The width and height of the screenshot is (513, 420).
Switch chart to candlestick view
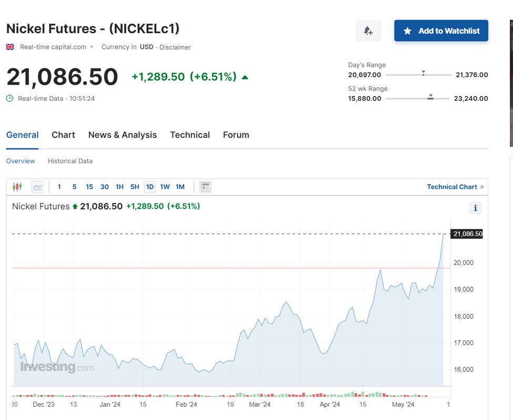[x=17, y=187]
